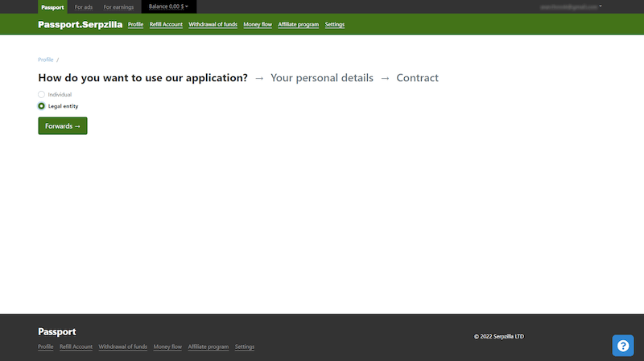Switch to the For ads tab
The width and height of the screenshot is (644, 361).
click(x=84, y=6)
